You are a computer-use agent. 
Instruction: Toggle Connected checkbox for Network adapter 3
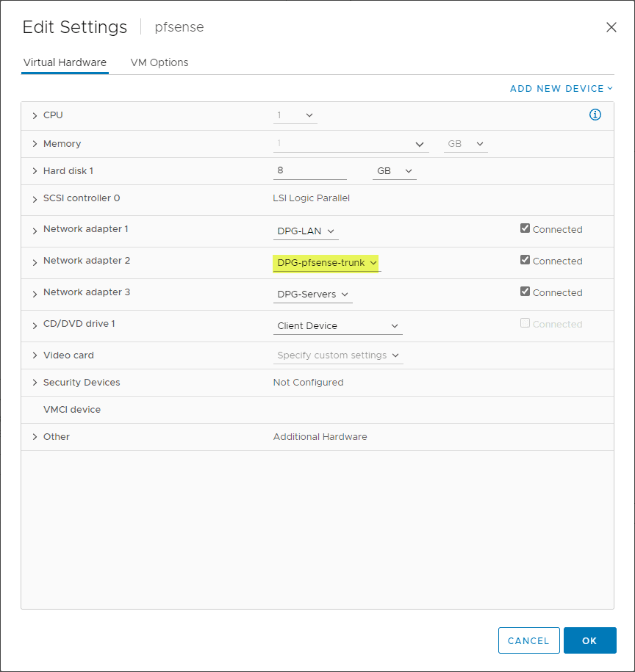pyautogui.click(x=525, y=292)
